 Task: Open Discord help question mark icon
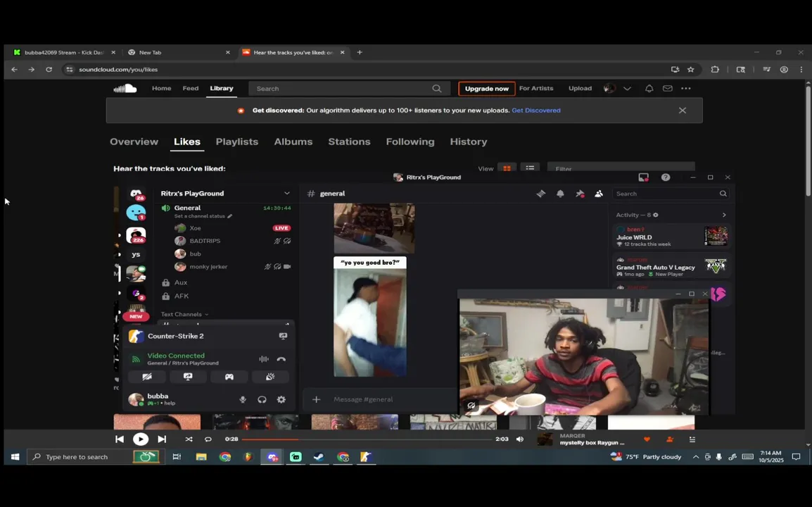click(x=666, y=177)
